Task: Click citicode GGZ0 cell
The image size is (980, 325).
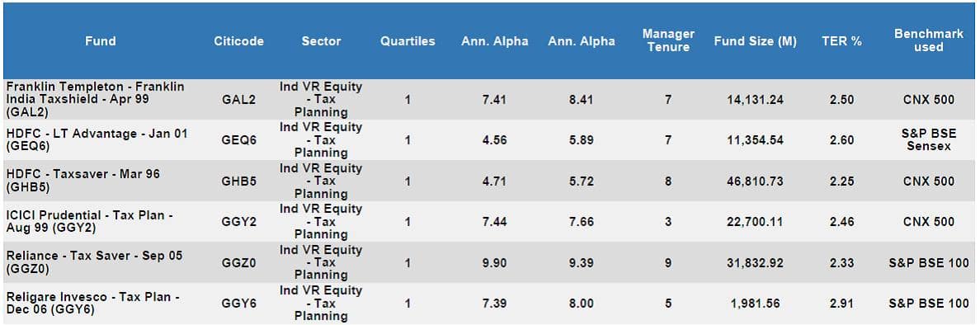Action: point(238,262)
